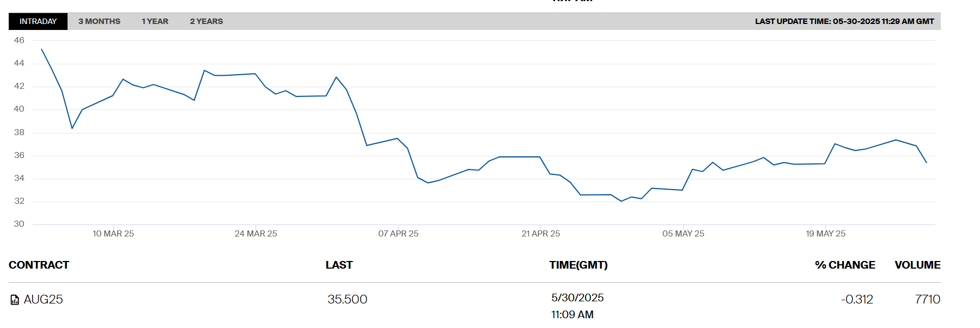The height and width of the screenshot is (328, 980).
Task: Click the 24 MAR 25 axis date
Action: point(255,233)
